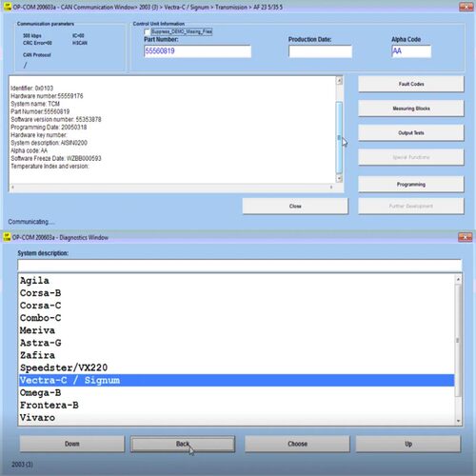The height and width of the screenshot is (476, 476).
Task: Click the 'Software version number: 55353878' line
Action: point(56,119)
